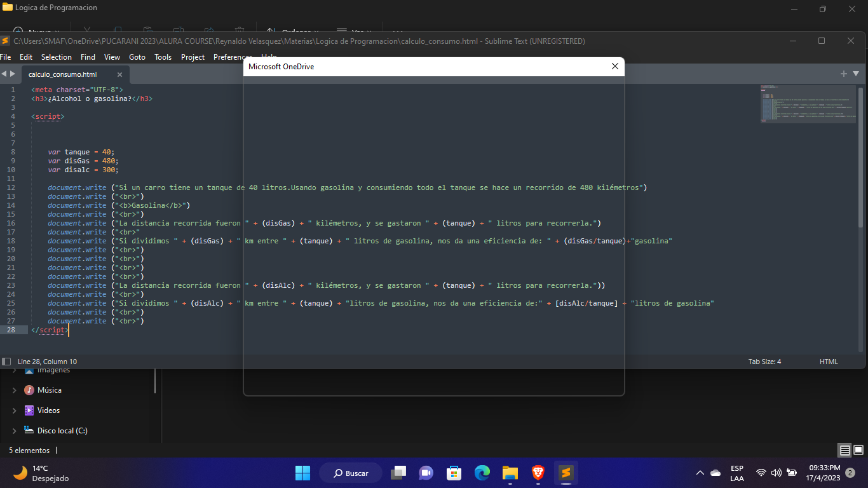Close the calculo_consumo.html tab
This screenshot has height=488, width=868.
(119, 74)
